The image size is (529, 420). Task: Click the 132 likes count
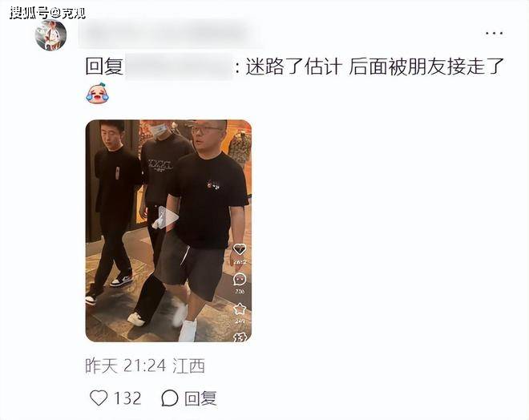(127, 398)
